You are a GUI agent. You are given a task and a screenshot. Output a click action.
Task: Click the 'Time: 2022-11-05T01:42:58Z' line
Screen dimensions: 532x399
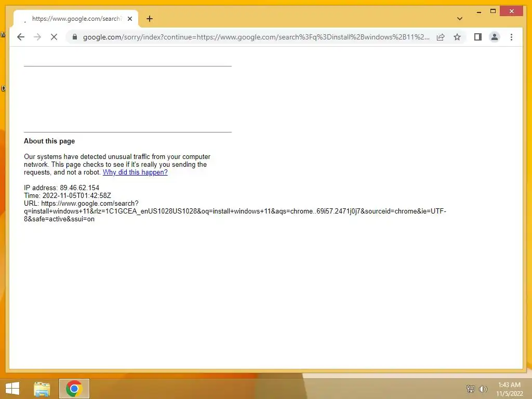point(67,196)
